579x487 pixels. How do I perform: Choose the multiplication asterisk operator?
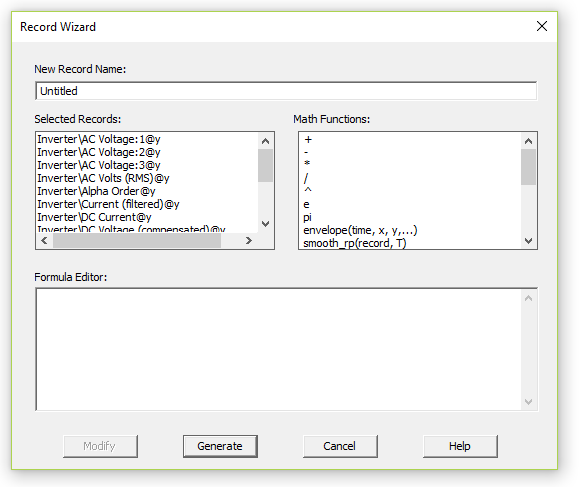coord(307,164)
